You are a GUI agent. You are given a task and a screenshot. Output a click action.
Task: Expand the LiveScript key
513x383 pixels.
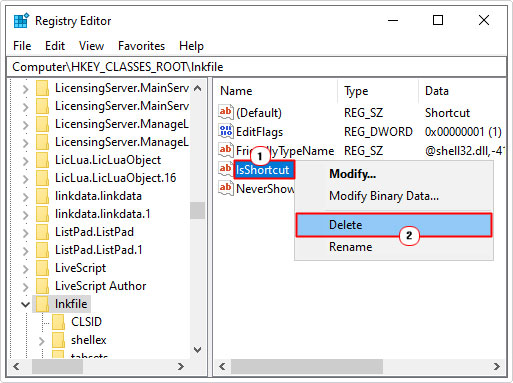(25, 269)
